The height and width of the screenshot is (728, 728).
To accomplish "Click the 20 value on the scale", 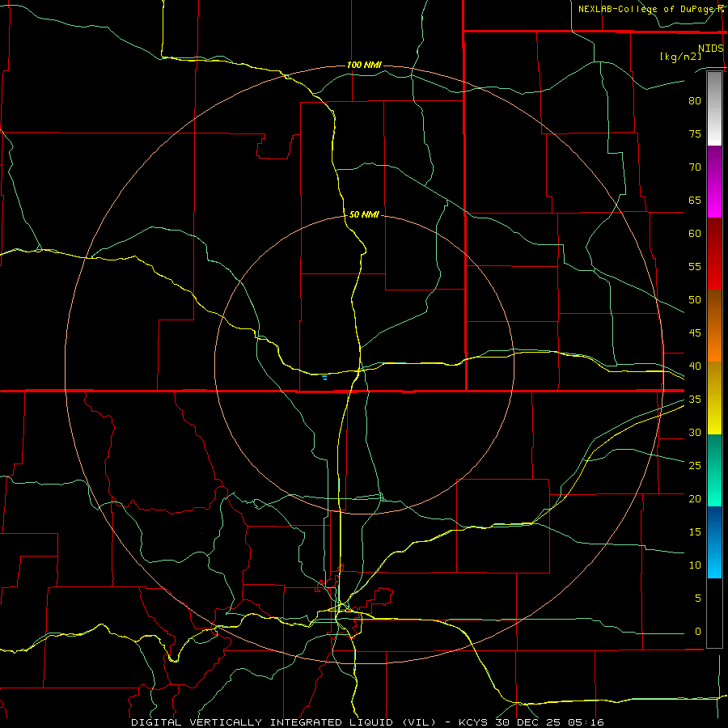I will tap(695, 498).
